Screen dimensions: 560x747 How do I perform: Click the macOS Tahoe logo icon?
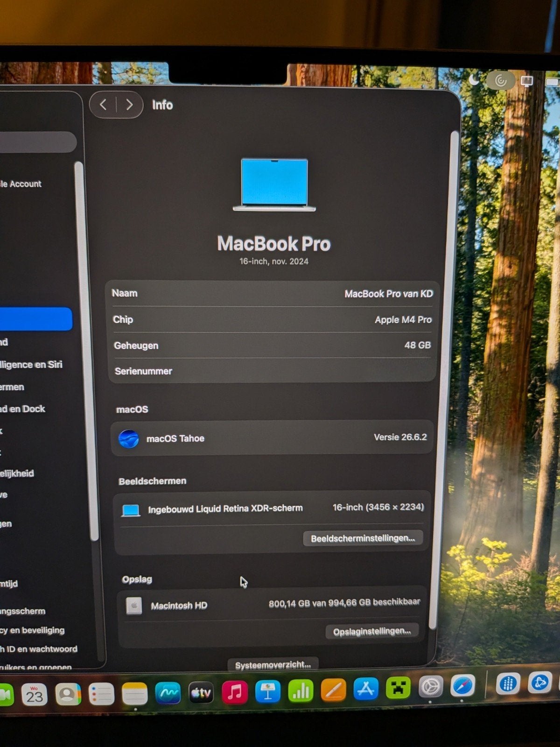tap(128, 439)
